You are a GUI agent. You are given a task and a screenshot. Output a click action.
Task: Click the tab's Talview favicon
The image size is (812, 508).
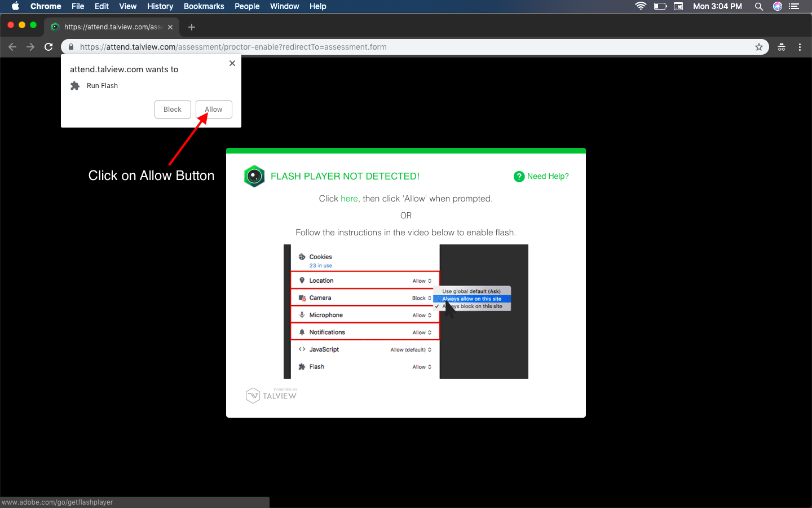pyautogui.click(x=55, y=27)
